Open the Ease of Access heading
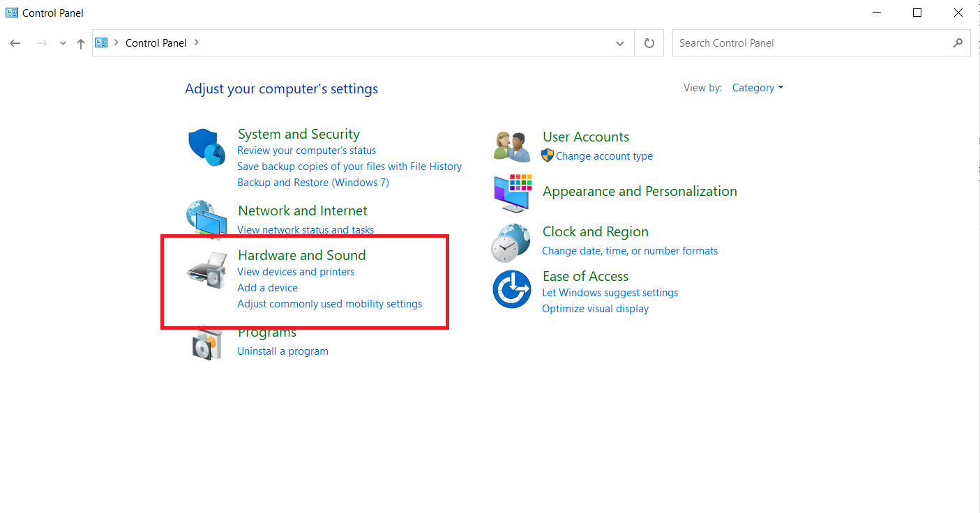This screenshot has width=980, height=513. point(585,276)
